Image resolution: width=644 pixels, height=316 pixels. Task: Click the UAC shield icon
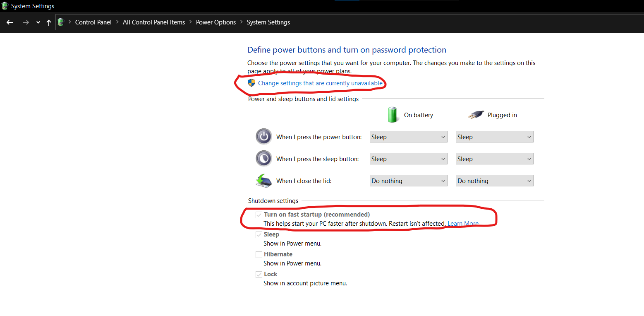[251, 83]
